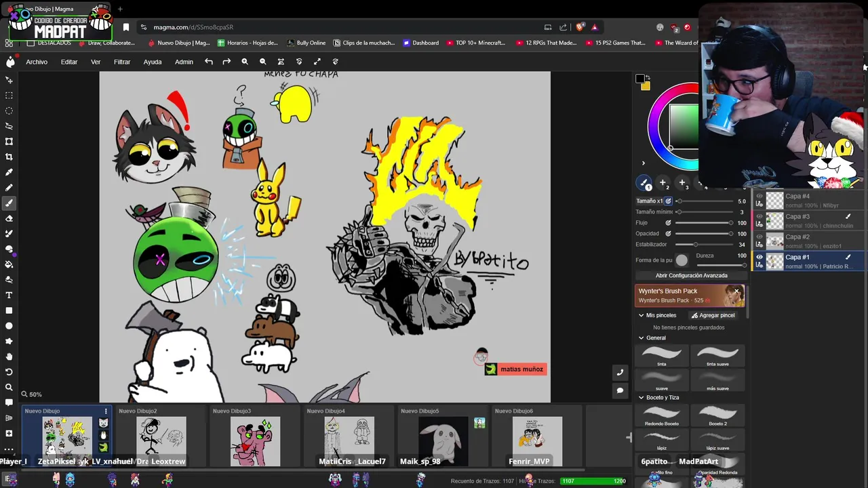Click the zoom in magnifier icon
The image size is (868, 488).
point(245,62)
